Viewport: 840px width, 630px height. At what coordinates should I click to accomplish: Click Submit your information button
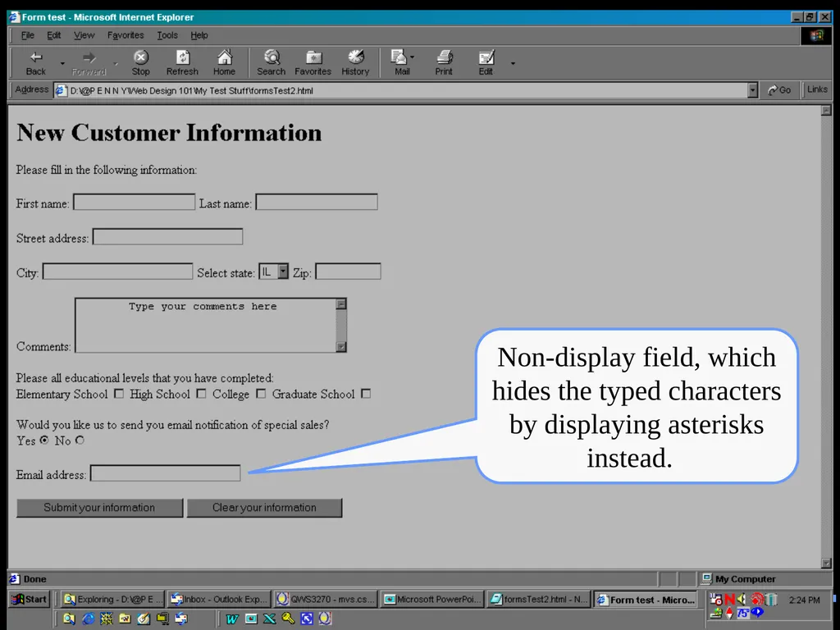(x=99, y=508)
